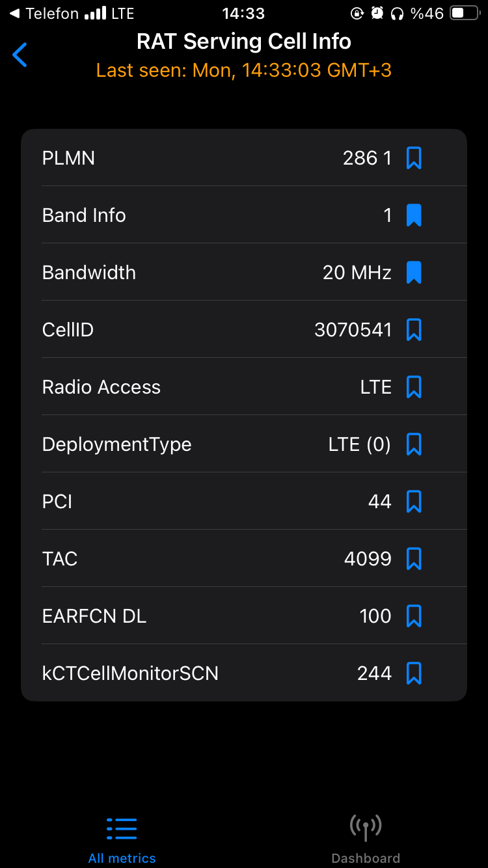Unbookmark the Bandwidth metric
The image size is (488, 868).
[x=414, y=273]
